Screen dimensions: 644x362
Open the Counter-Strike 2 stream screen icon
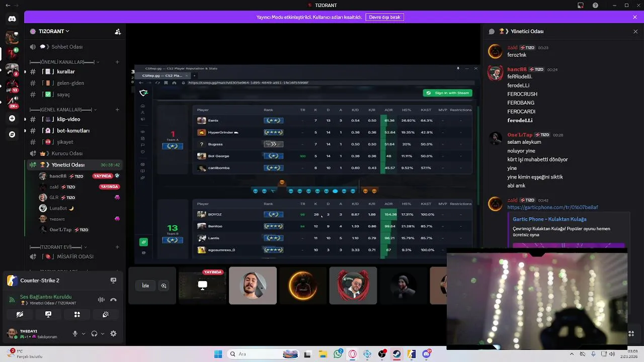113,281
